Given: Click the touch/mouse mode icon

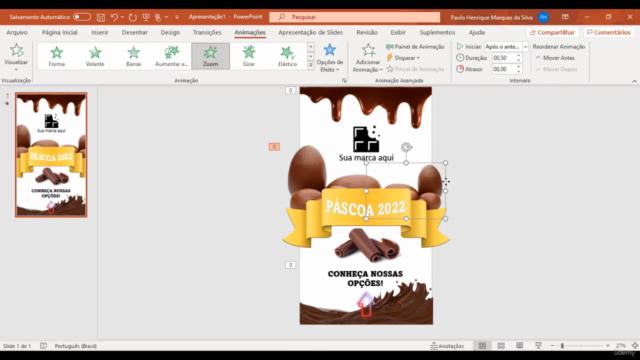Looking at the screenshot, I should [158, 17].
